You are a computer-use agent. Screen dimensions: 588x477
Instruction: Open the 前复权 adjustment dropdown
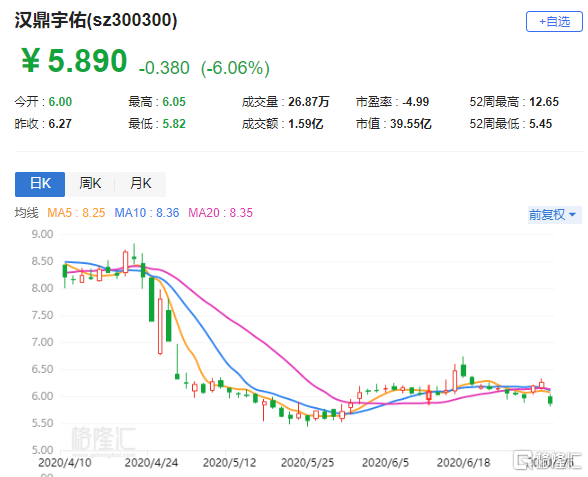[554, 215]
